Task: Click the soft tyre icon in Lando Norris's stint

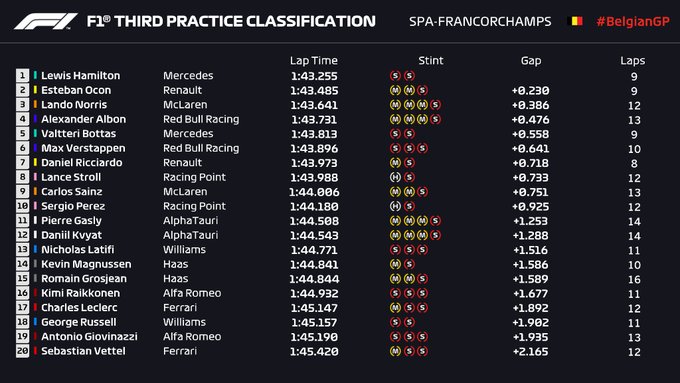Action: point(435,105)
